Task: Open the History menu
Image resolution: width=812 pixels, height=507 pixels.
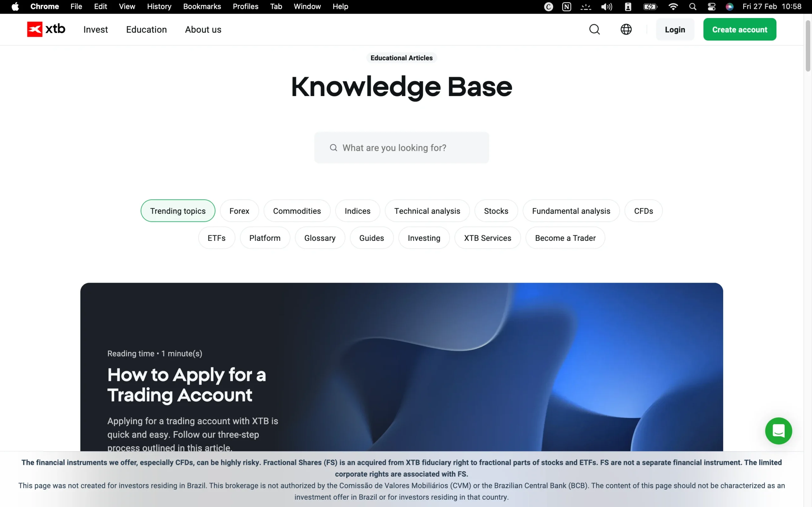Action: click(x=159, y=6)
